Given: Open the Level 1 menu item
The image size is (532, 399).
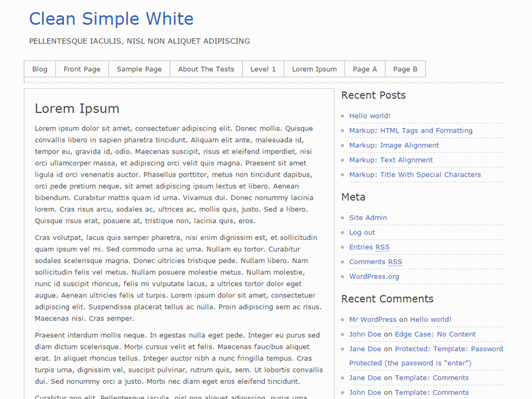Looking at the screenshot, I should 263,68.
